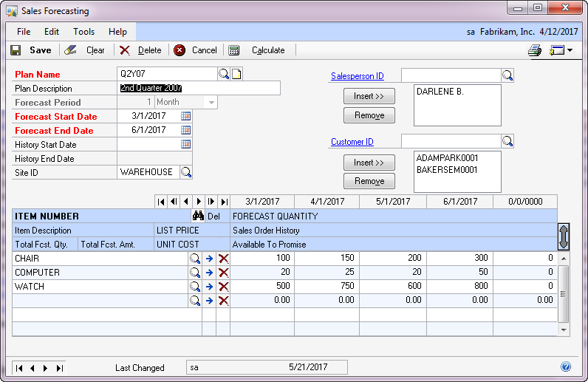The width and height of the screenshot is (588, 382).
Task: Open the Forecast Start Date calendar picker
Action: [186, 116]
